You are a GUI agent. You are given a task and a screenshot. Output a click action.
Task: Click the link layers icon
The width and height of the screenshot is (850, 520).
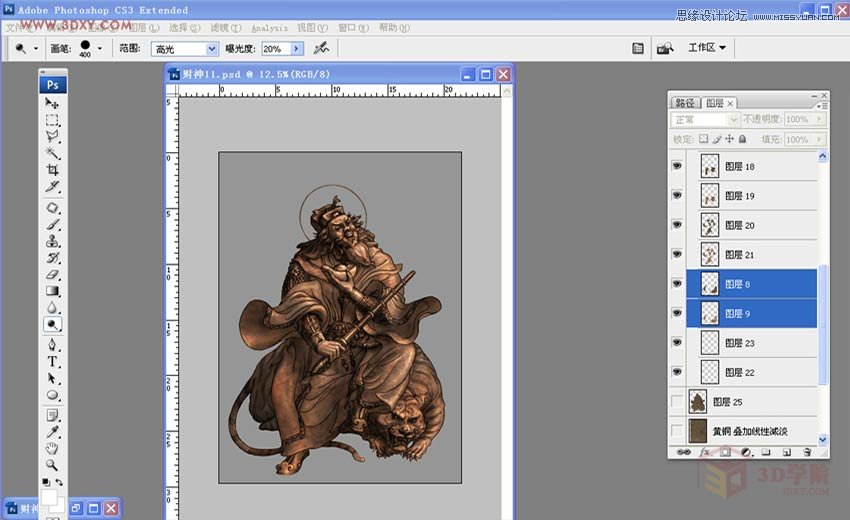pyautogui.click(x=684, y=452)
